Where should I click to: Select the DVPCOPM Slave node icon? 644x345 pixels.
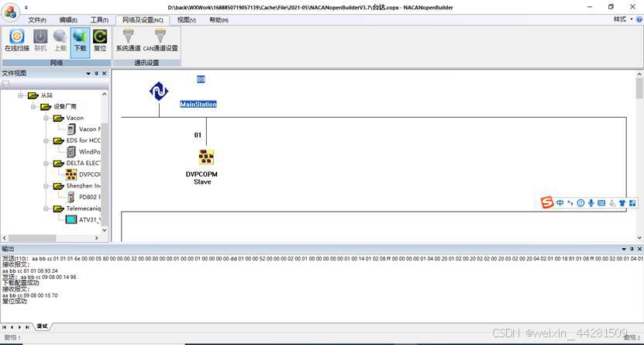point(206,157)
